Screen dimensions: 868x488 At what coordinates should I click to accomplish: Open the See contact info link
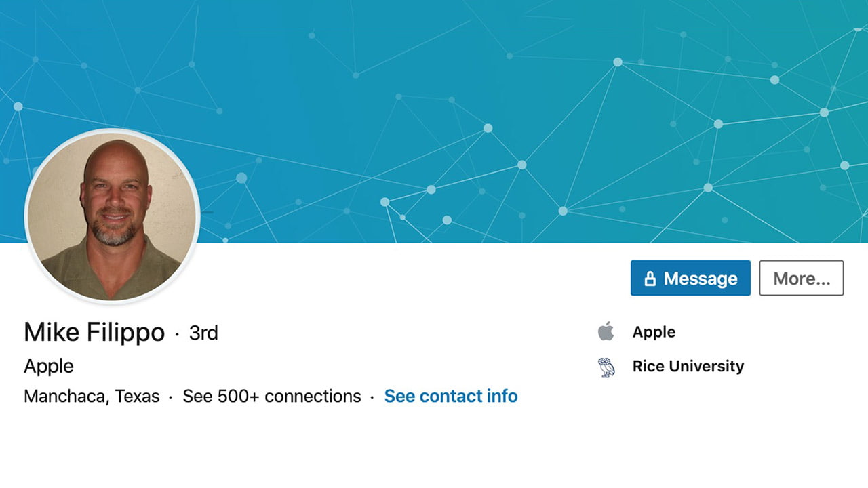pyautogui.click(x=451, y=396)
